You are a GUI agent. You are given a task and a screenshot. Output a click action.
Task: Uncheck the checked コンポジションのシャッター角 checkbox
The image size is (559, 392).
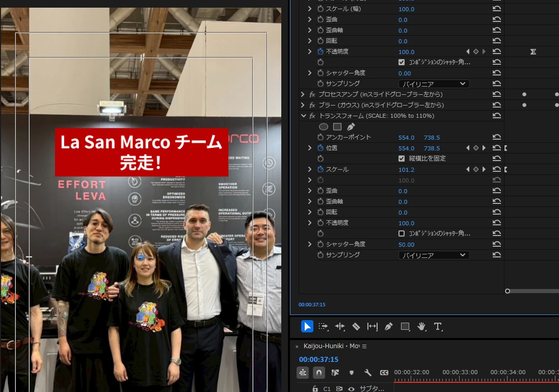[x=402, y=62]
